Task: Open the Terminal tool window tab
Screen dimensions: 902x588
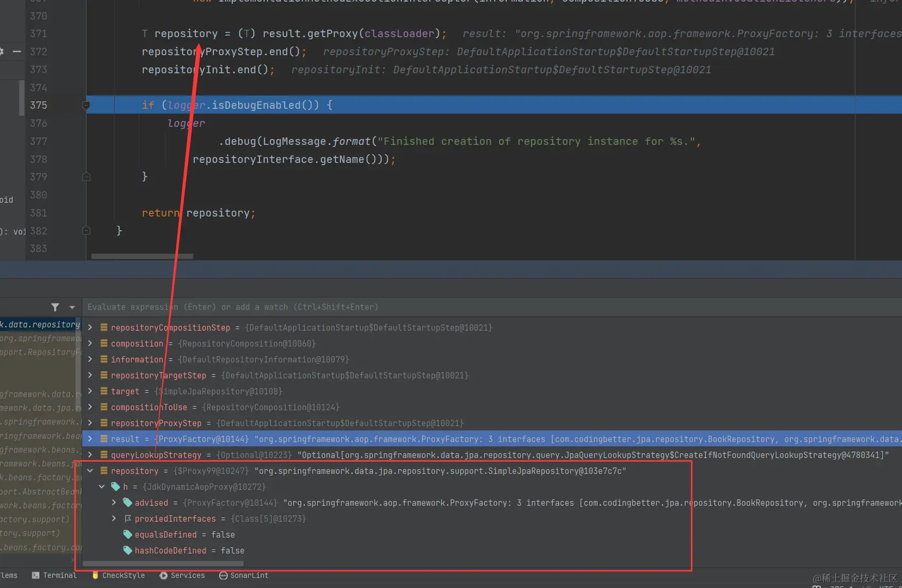Action: point(54,575)
